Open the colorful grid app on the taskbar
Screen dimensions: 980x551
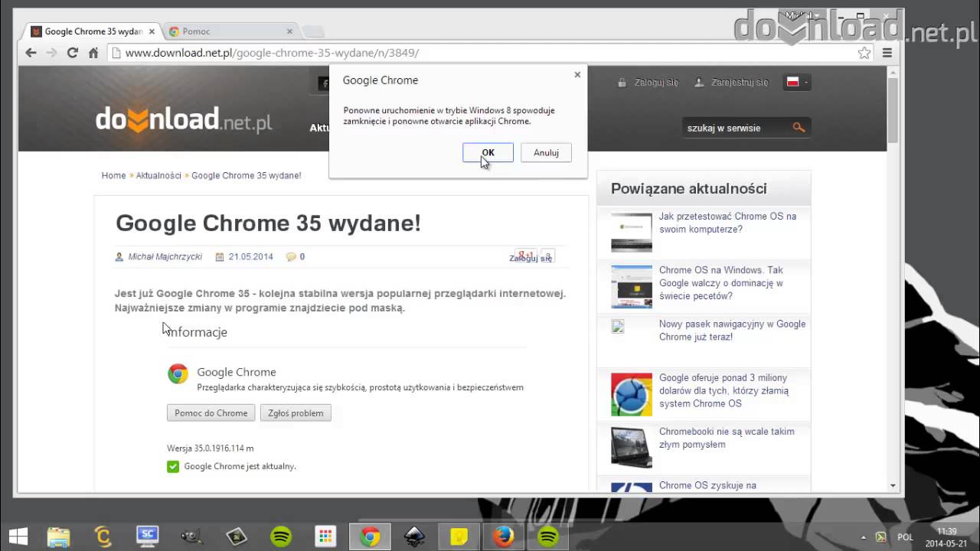tap(325, 536)
